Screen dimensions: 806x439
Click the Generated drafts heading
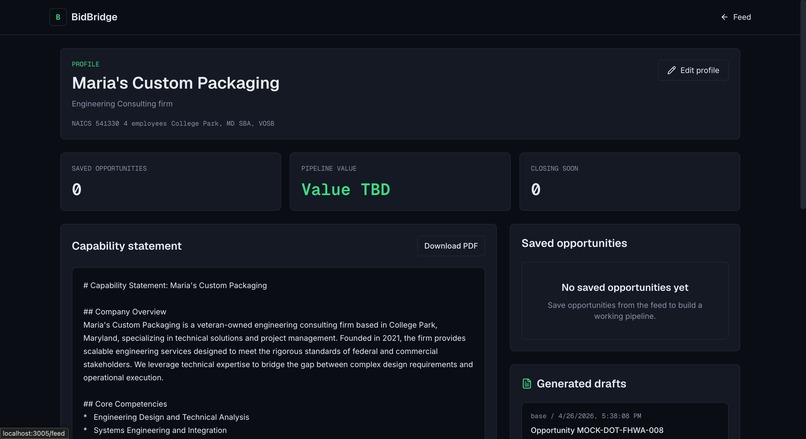[581, 383]
